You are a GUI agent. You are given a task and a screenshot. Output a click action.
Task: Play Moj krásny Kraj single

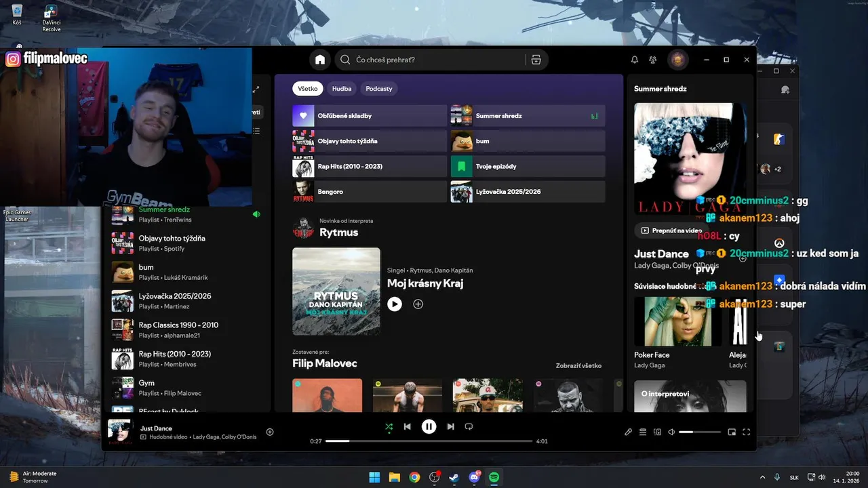[x=394, y=304]
